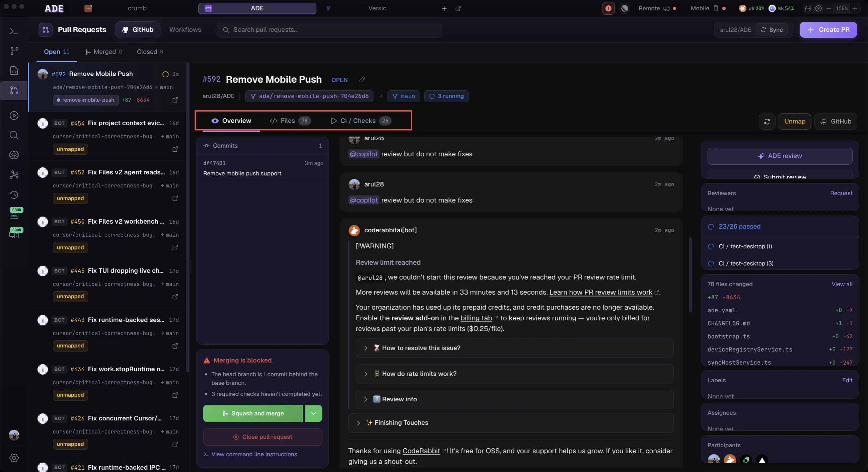Open the Workflows tab
Viewport: 868px width, 472px height.
pos(185,30)
